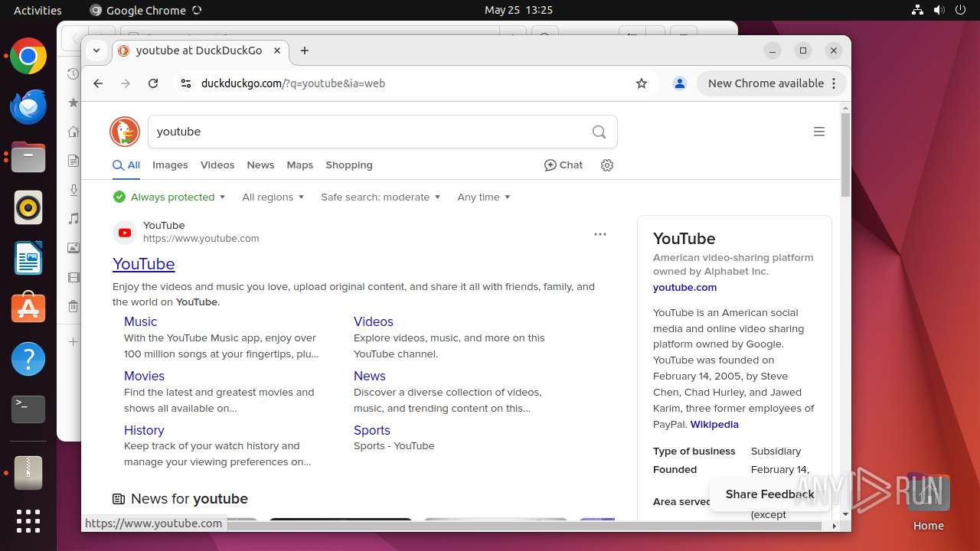The height and width of the screenshot is (551, 980).
Task: Click the YouTube favicon of the first result
Action: pyautogui.click(x=125, y=233)
